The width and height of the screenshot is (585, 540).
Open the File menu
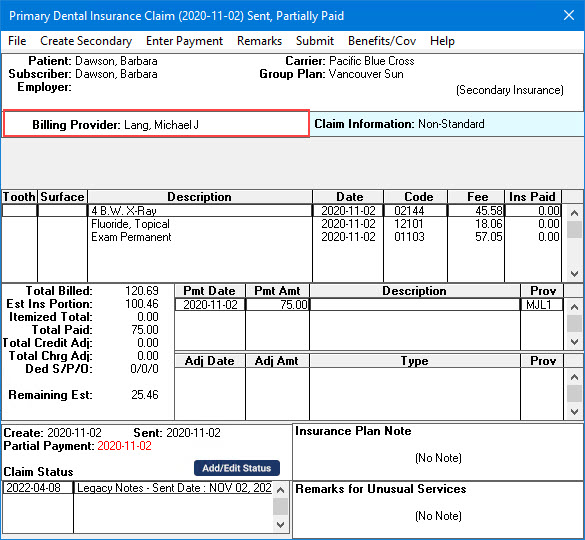(x=17, y=41)
